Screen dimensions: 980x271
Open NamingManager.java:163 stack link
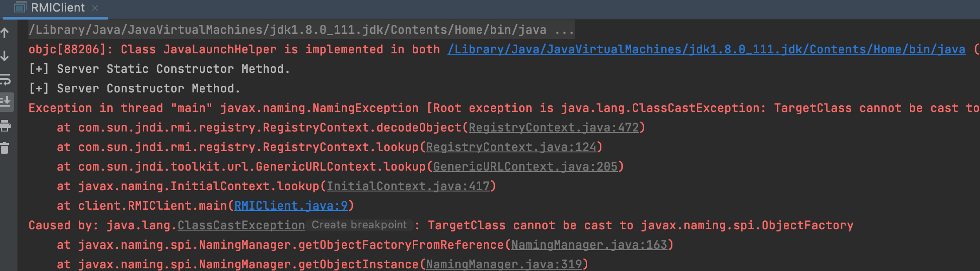pyautogui.click(x=589, y=245)
